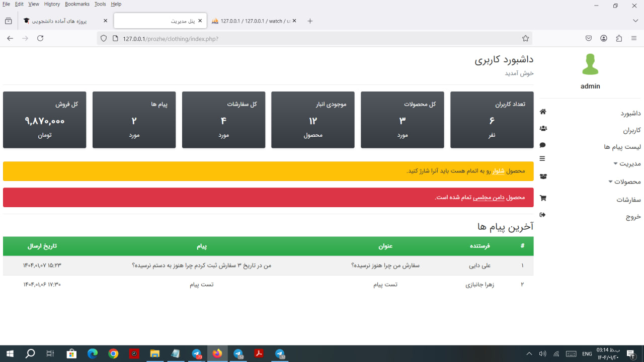644x362 pixels.
Task: Click the admin profile avatar icon
Action: pyautogui.click(x=590, y=64)
